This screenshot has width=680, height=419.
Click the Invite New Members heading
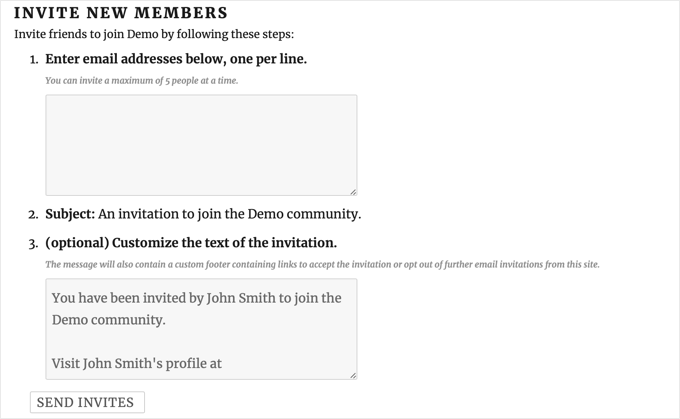[x=121, y=13]
